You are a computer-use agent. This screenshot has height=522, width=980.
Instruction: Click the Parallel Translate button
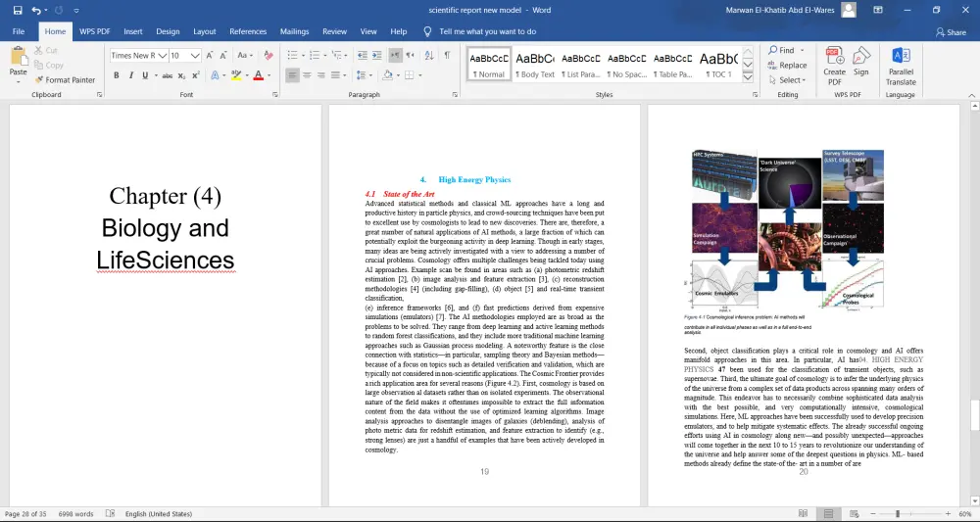pyautogui.click(x=901, y=66)
